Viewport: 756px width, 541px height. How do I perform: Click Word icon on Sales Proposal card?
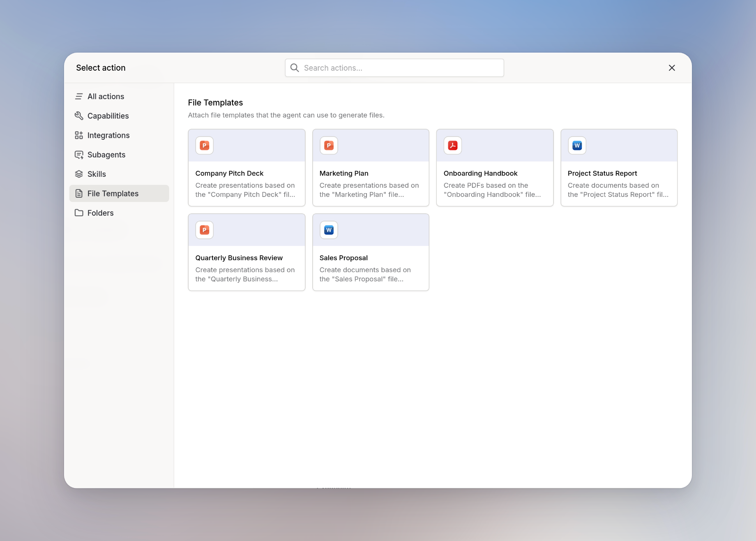click(x=329, y=230)
